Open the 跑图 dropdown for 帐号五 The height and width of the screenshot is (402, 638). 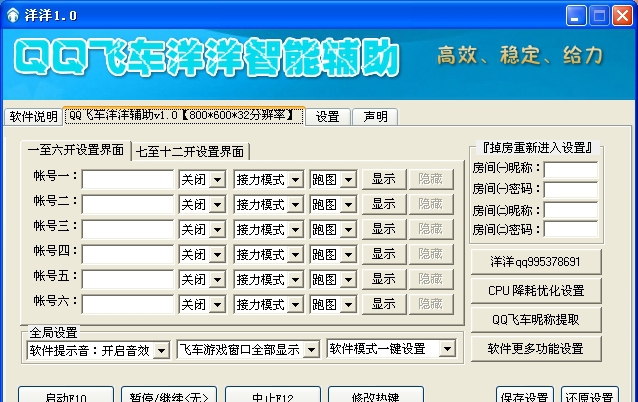pos(333,280)
